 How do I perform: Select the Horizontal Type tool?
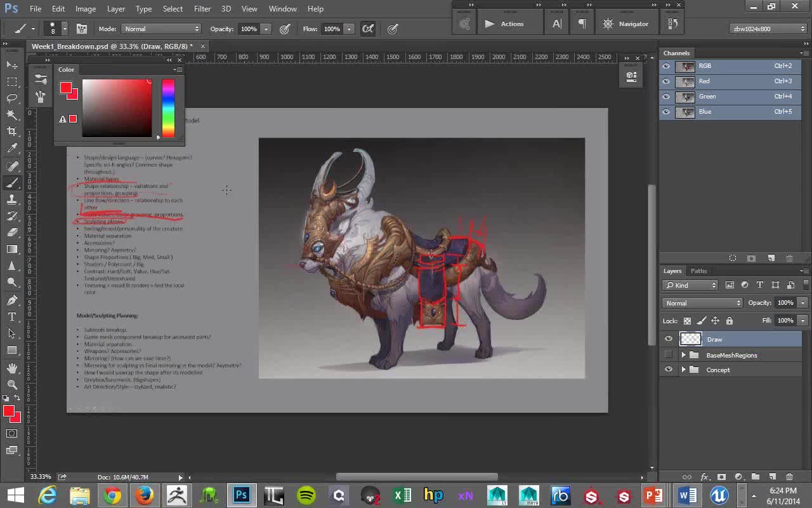coord(12,316)
